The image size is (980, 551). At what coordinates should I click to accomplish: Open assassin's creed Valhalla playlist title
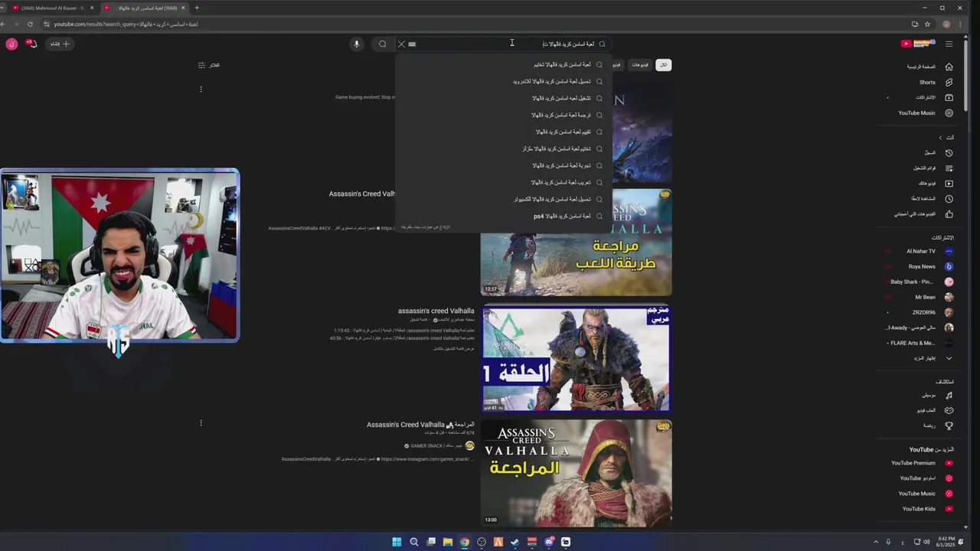tap(436, 311)
